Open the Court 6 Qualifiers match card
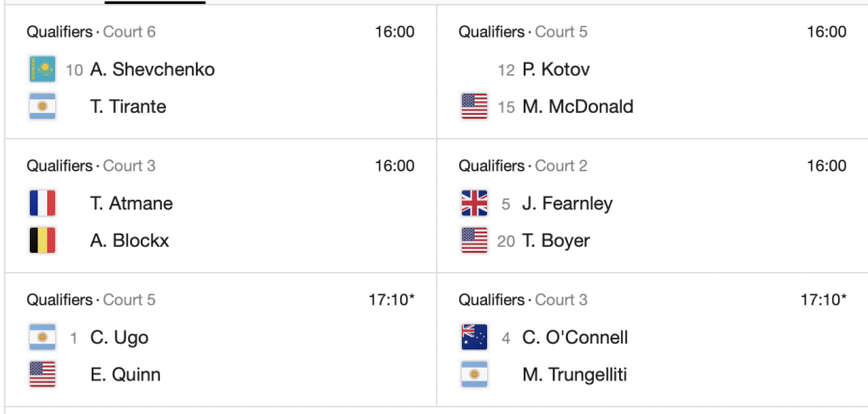Image resolution: width=868 pixels, height=414 pixels. [x=220, y=72]
